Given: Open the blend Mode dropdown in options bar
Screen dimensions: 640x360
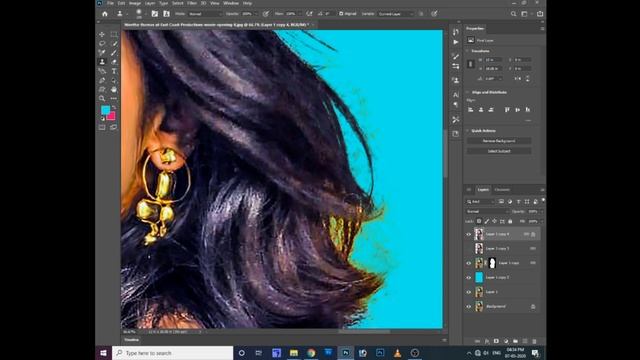Looking at the screenshot, I should (205, 14).
